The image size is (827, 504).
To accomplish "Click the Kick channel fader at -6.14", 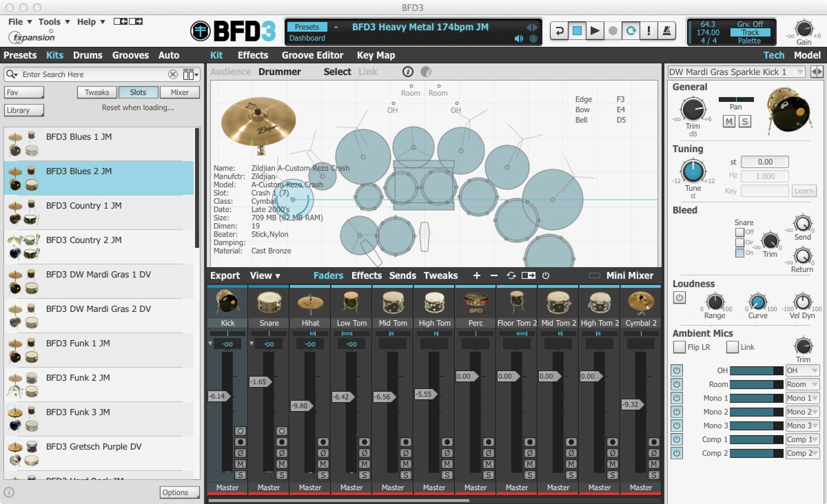I will point(219,396).
